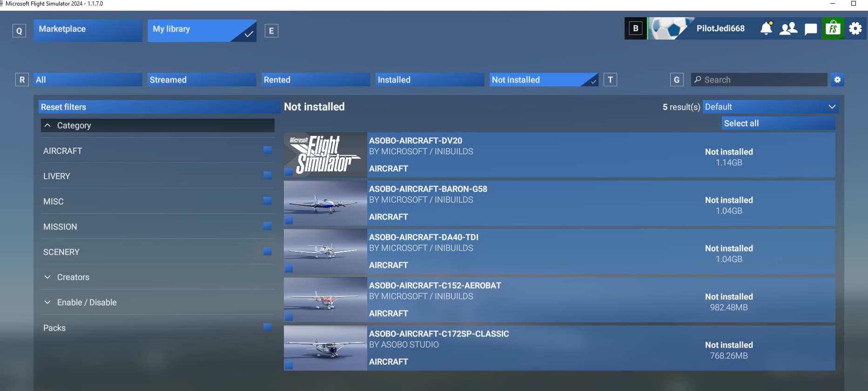Expand the Enable / Disable filter section
This screenshot has height=391, width=868.
pos(157,302)
